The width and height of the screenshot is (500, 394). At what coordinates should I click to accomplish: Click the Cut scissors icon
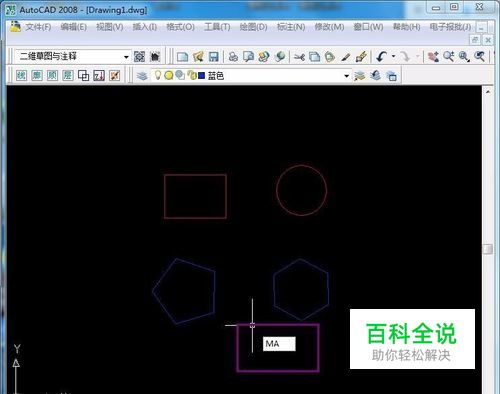click(299, 57)
